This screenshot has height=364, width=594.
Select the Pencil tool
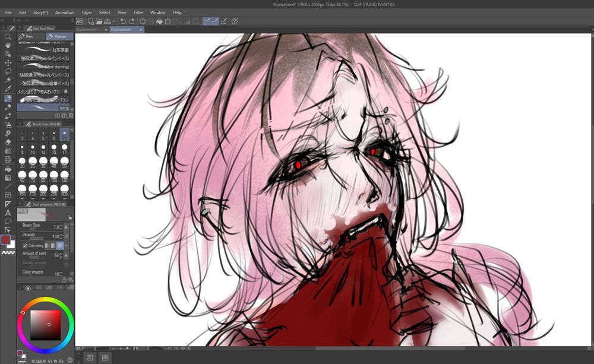pos(8,107)
